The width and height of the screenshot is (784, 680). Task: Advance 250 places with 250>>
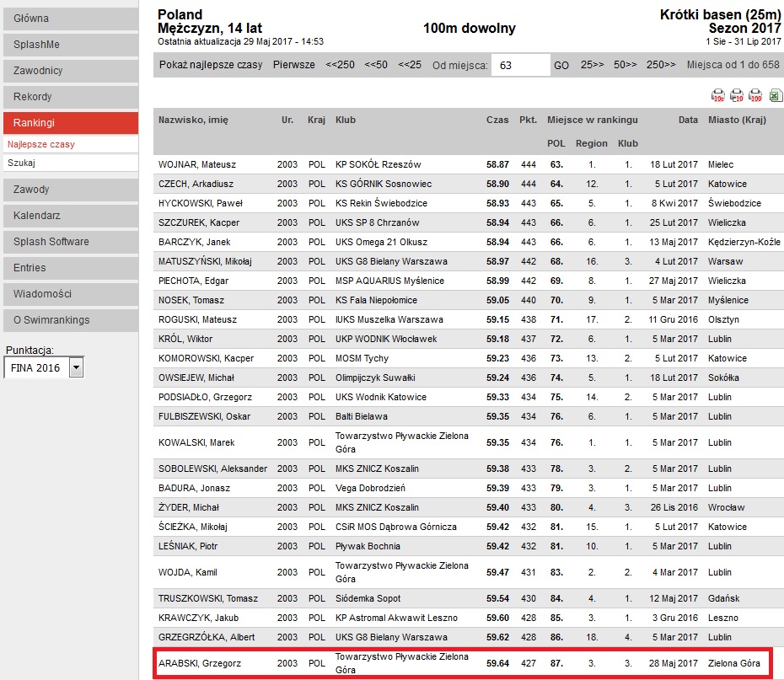click(x=661, y=65)
